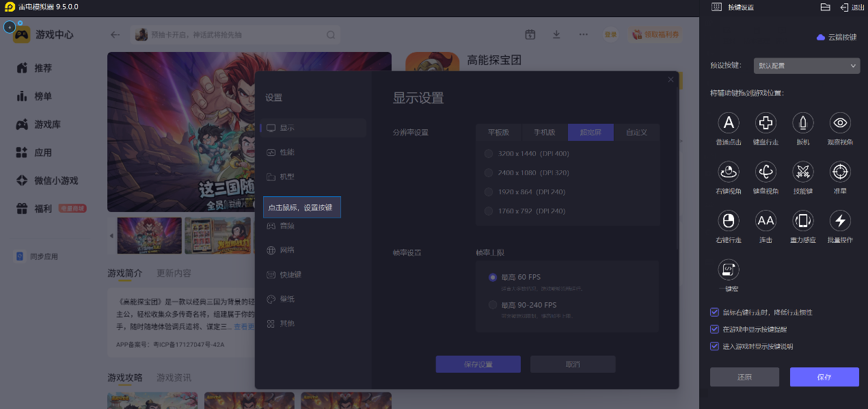Select the 右键行走 mouse walk icon
This screenshot has height=409, width=868.
(x=729, y=220)
